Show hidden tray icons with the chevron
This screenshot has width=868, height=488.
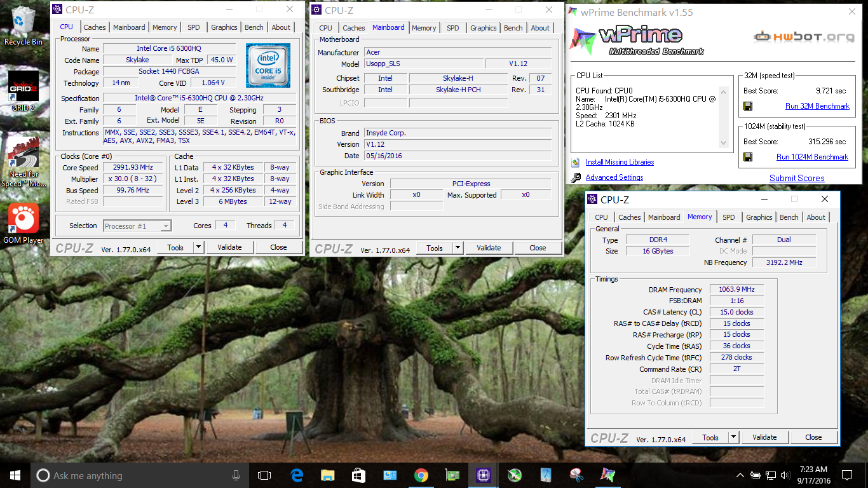pyautogui.click(x=740, y=475)
